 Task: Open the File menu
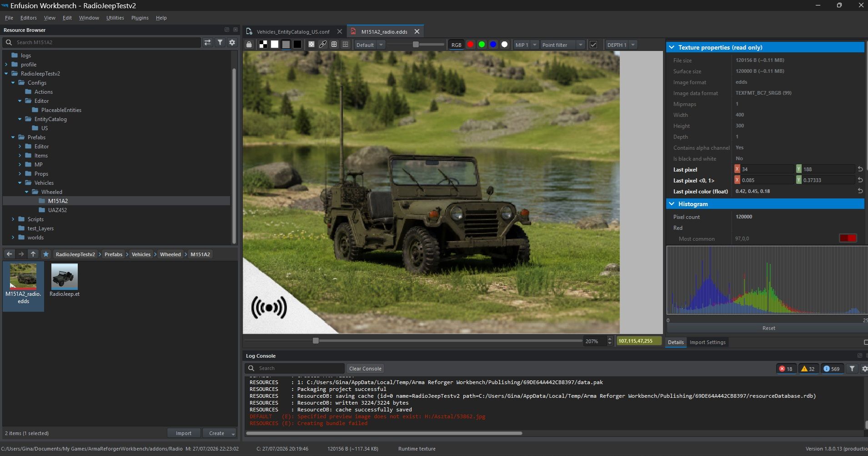[9, 18]
